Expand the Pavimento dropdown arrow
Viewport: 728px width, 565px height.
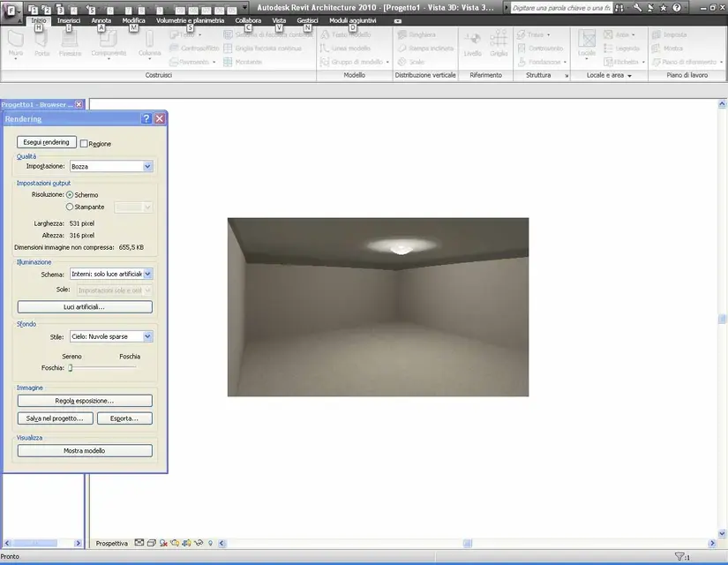coord(214,62)
